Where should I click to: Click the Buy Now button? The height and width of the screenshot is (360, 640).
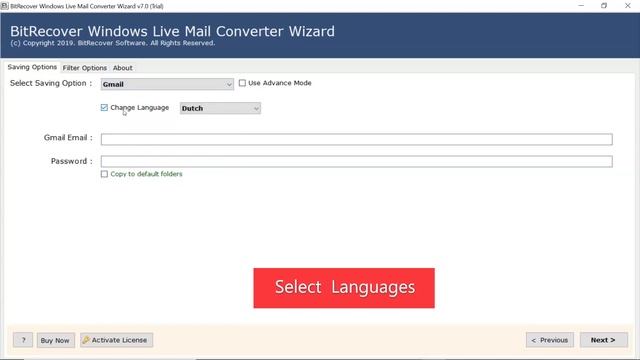coord(55,340)
